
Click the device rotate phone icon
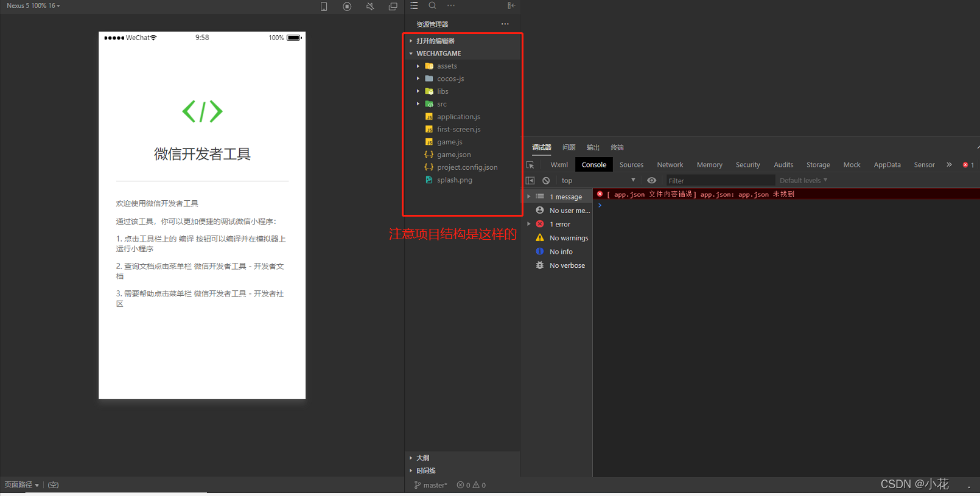(x=324, y=6)
